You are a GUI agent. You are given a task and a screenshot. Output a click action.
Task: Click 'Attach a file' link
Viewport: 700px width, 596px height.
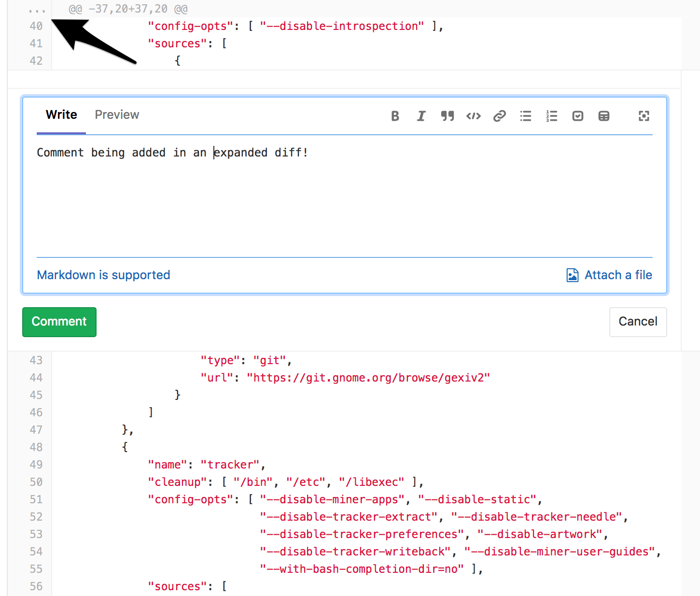tap(618, 275)
